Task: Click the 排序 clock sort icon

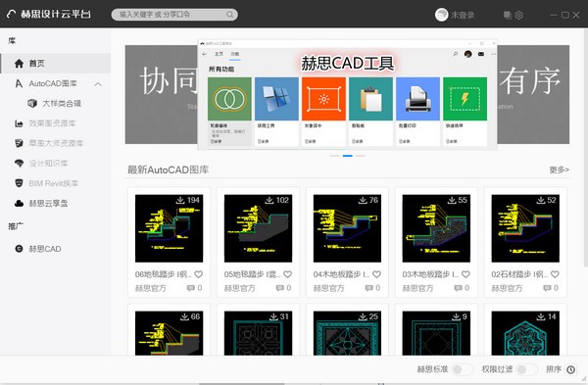Action: (x=570, y=369)
